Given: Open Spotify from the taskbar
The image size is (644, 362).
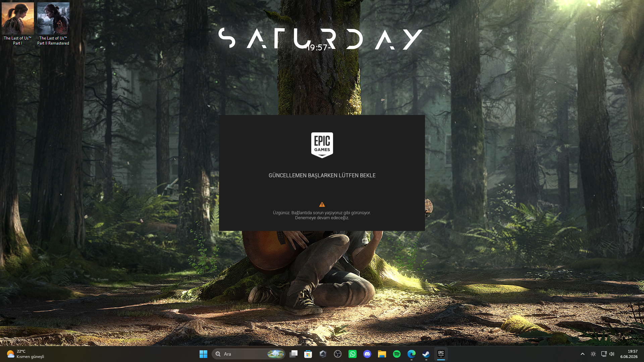Looking at the screenshot, I should 397,354.
